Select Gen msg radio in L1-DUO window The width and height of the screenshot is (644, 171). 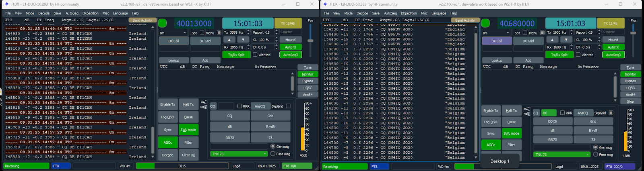pyautogui.click(x=273, y=147)
